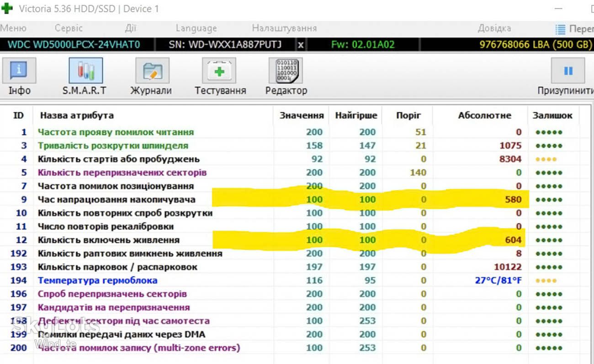Open the Довідка help menu

pos(494,28)
